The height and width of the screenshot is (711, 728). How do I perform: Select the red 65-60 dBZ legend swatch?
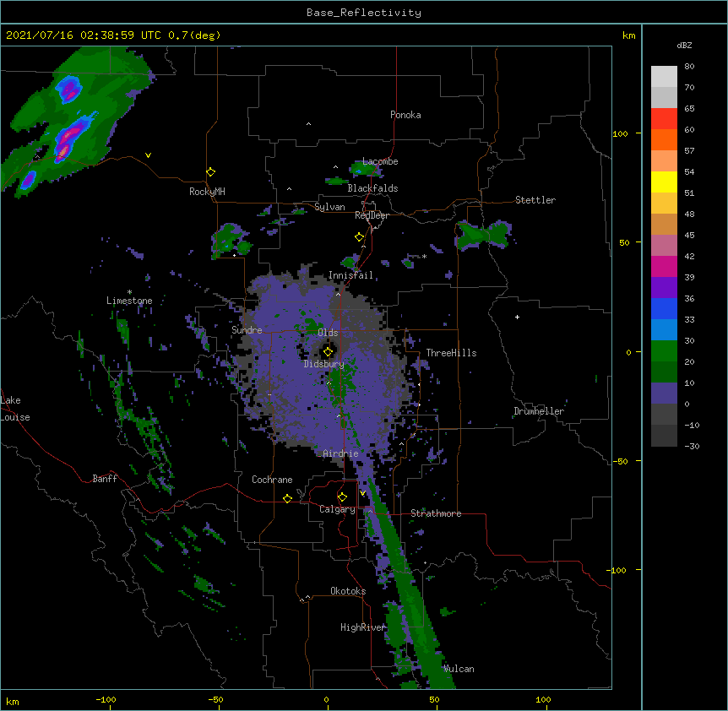point(664,118)
